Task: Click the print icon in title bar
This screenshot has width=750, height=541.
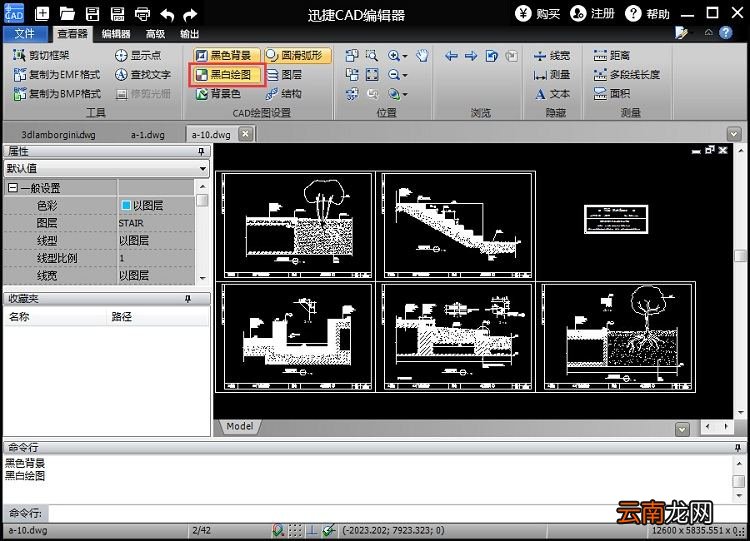Action: tap(142, 14)
